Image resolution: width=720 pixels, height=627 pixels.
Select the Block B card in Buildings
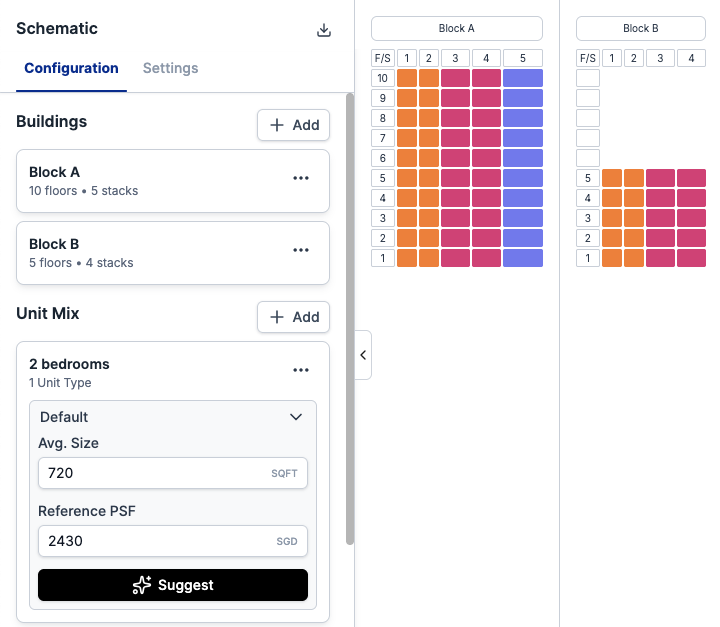point(173,253)
